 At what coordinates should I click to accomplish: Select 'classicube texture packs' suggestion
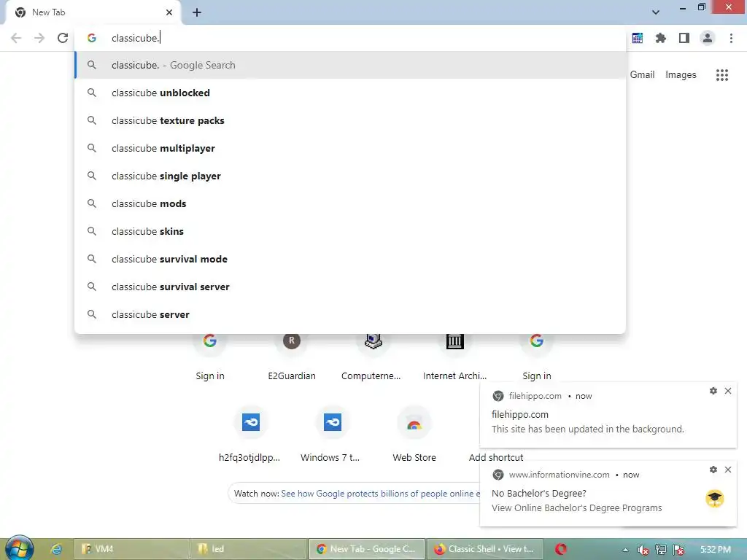click(x=350, y=120)
